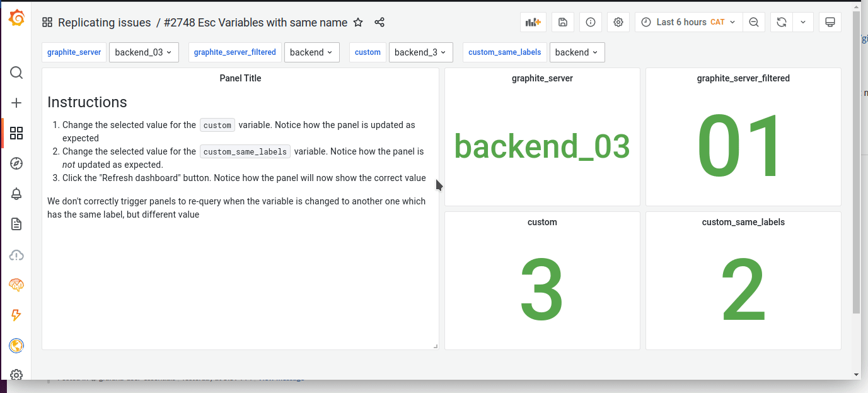Image resolution: width=868 pixels, height=393 pixels.
Task: Open the dashboards grid menu item
Action: 16,133
